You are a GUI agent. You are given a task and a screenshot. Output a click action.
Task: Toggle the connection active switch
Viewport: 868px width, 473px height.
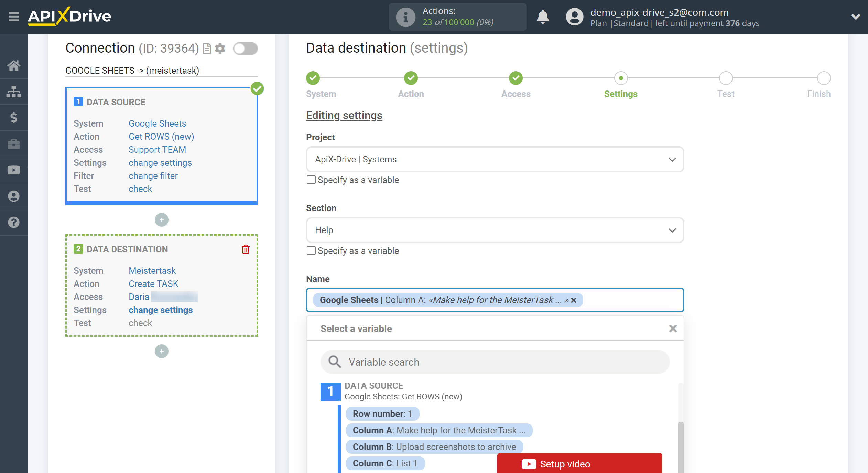click(x=245, y=49)
